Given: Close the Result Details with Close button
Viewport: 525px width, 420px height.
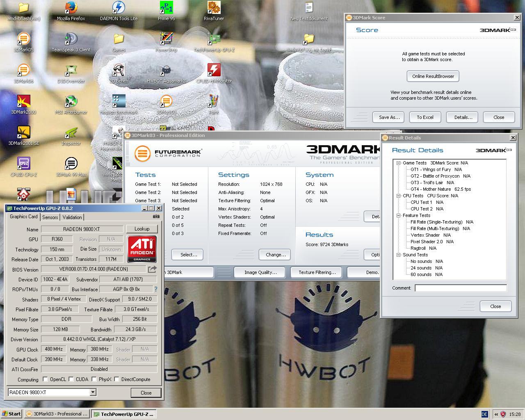Looking at the screenshot, I should [x=495, y=306].
